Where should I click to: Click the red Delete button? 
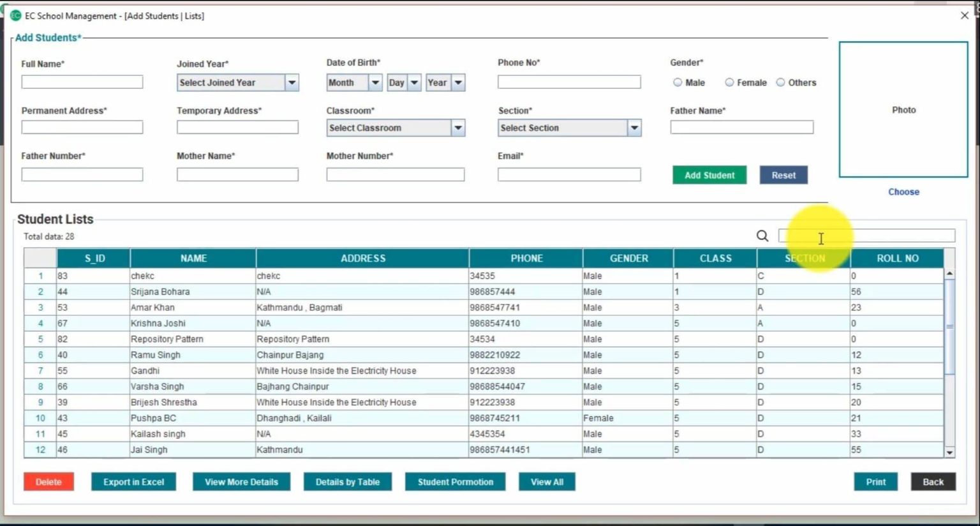pyautogui.click(x=48, y=482)
